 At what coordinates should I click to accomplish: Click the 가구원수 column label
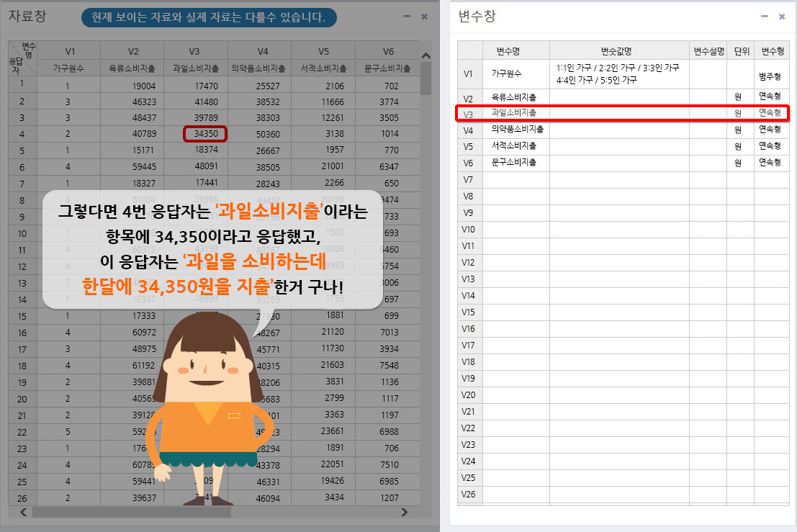[x=68, y=68]
